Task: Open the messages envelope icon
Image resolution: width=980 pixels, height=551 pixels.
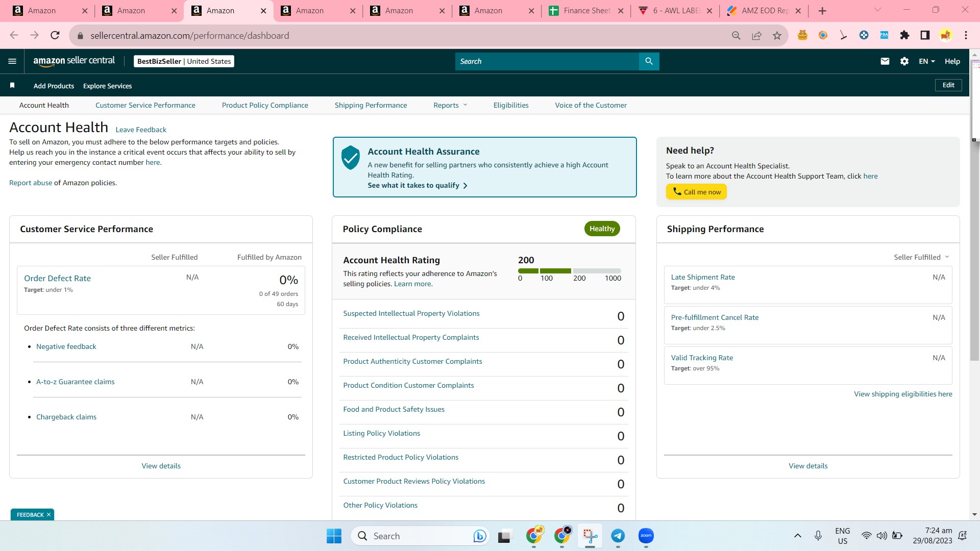Action: pos(885,61)
